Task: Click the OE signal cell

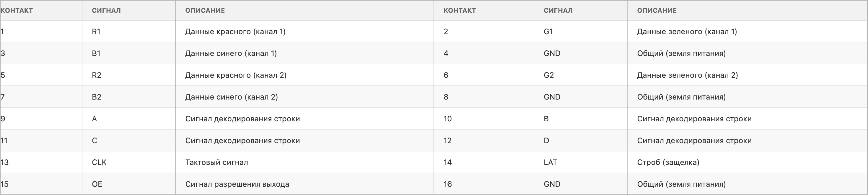Action: pos(97,184)
